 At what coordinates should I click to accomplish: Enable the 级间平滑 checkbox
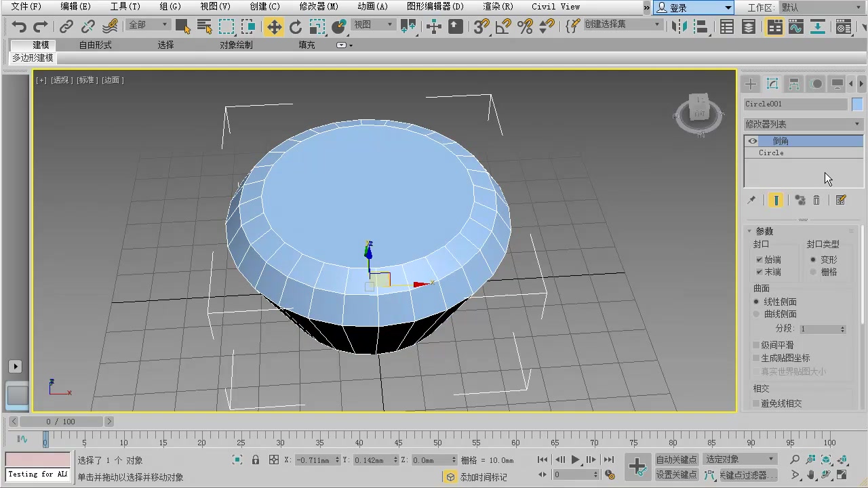(x=757, y=345)
